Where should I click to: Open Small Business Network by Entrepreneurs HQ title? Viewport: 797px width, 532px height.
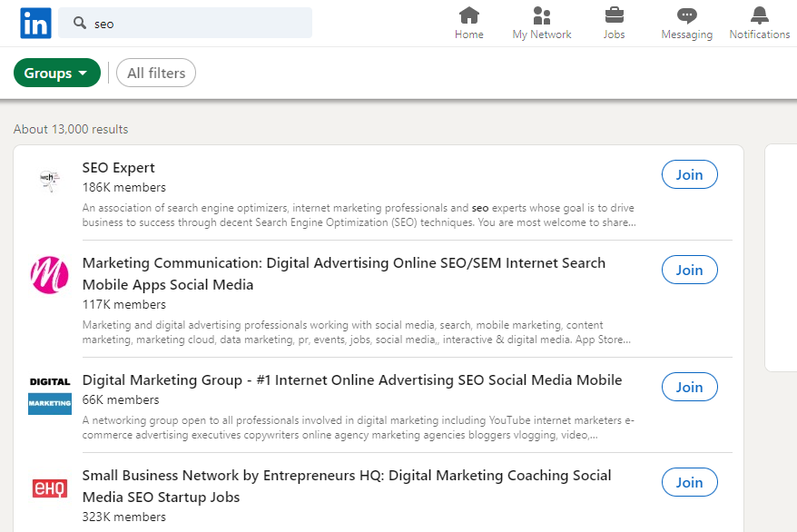click(347, 487)
